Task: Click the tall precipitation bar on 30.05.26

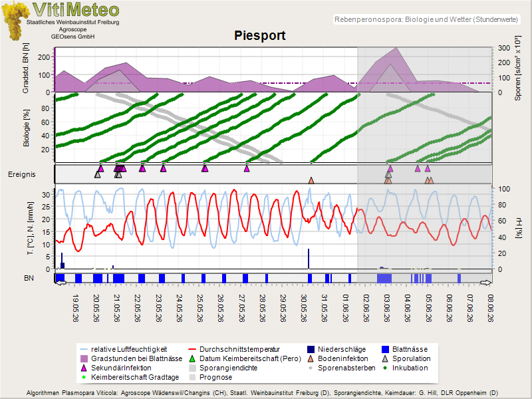Action: (309, 259)
